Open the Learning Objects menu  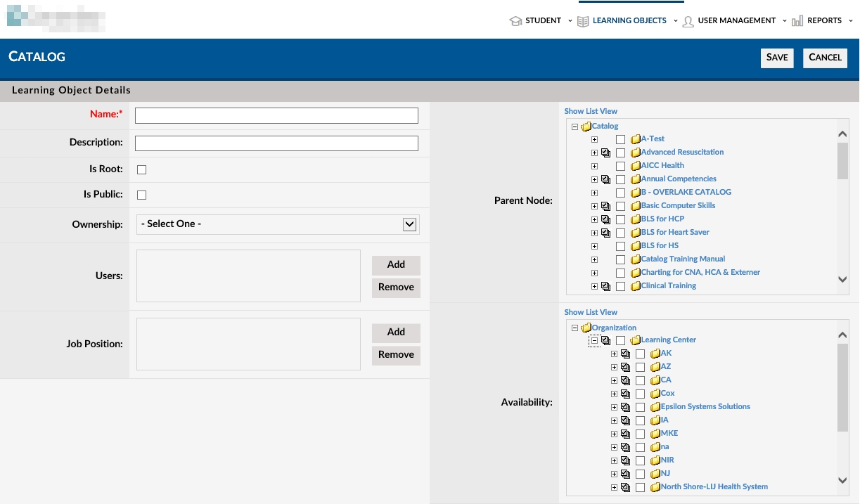[629, 21]
